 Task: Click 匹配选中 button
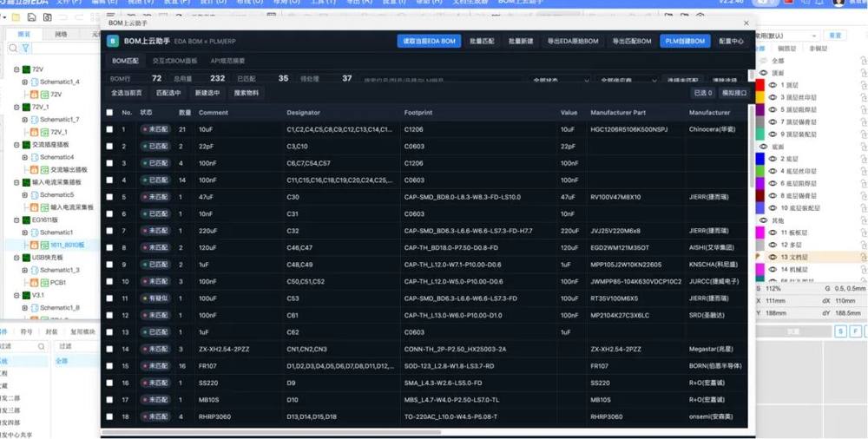(168, 93)
